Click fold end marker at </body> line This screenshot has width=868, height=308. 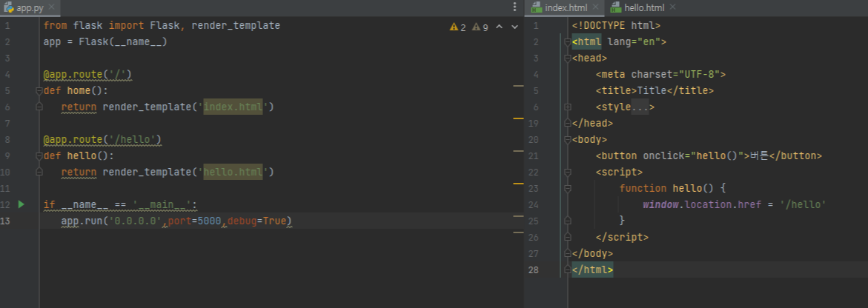point(567,254)
